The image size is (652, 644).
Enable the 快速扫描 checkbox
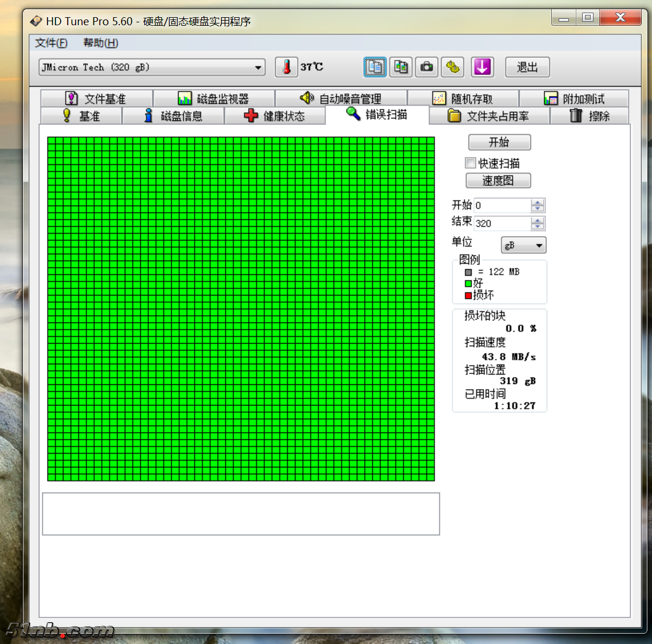[470, 163]
